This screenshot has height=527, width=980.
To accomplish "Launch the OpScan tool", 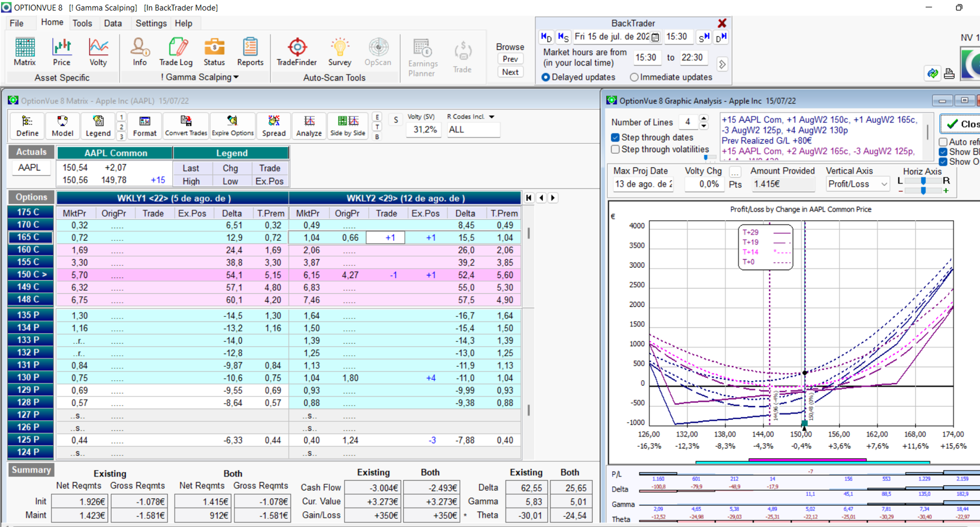I will [378, 52].
